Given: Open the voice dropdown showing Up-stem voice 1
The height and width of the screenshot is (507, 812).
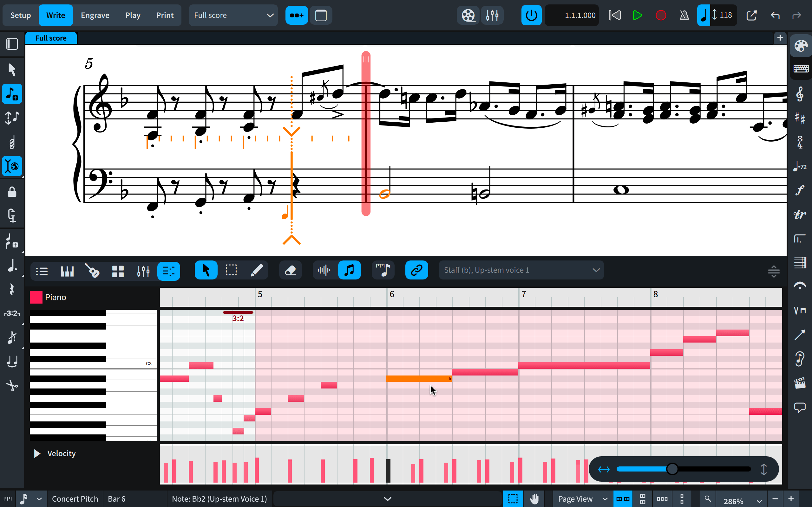Looking at the screenshot, I should pos(521,270).
